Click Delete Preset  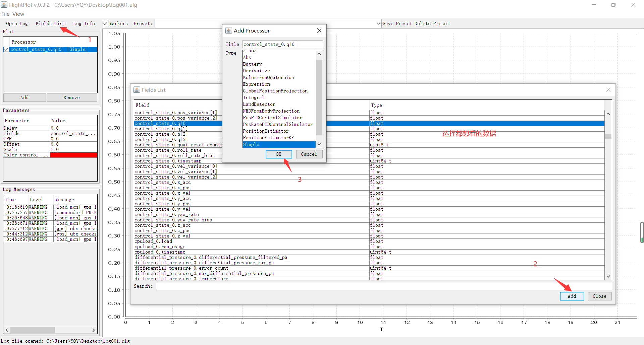click(x=432, y=23)
